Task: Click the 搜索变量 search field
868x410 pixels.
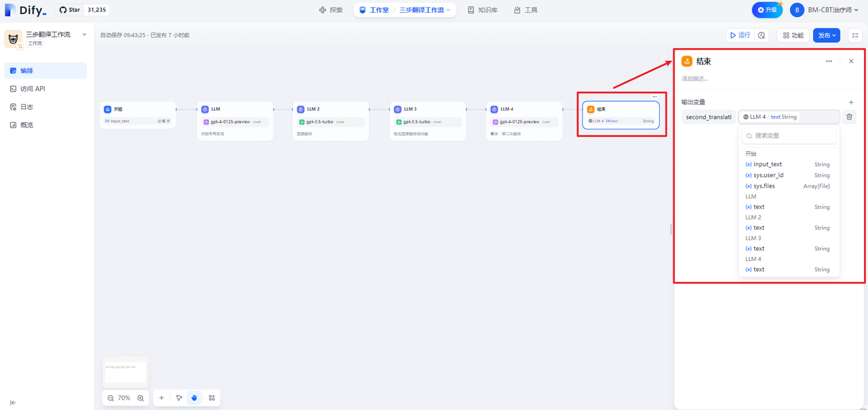Action: [x=789, y=136]
